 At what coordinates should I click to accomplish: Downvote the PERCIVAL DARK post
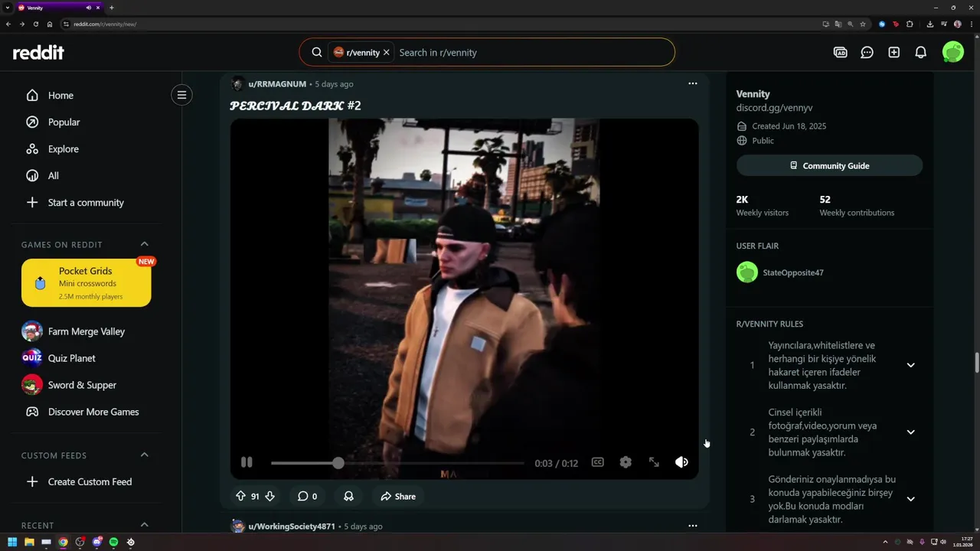(269, 496)
